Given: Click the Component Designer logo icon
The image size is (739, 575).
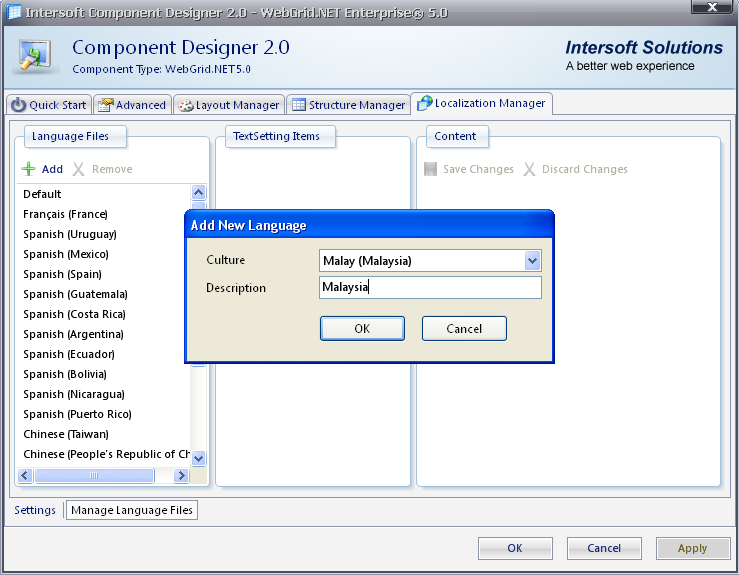Looking at the screenshot, I should [x=35, y=56].
